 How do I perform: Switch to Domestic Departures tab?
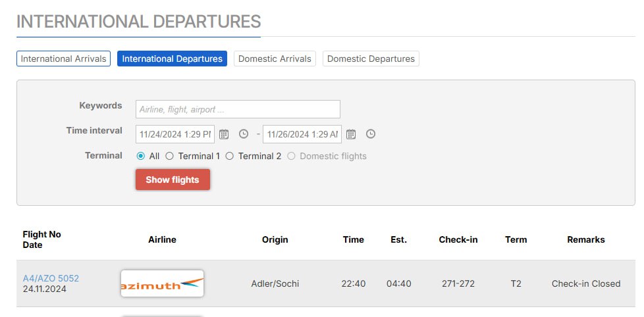click(371, 59)
